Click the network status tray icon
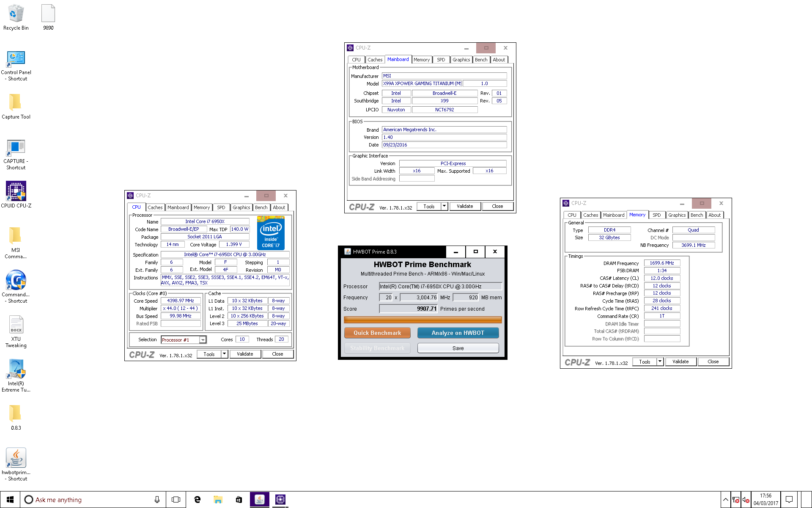 click(735, 500)
